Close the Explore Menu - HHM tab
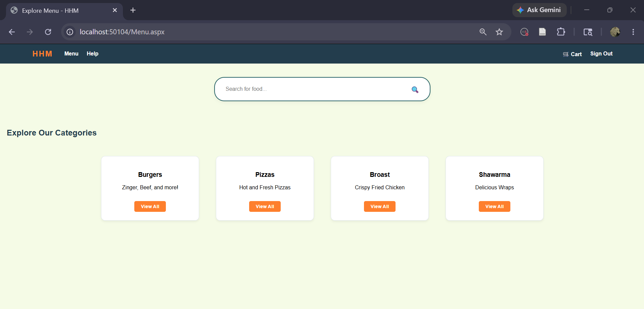The image size is (644, 309). [115, 10]
